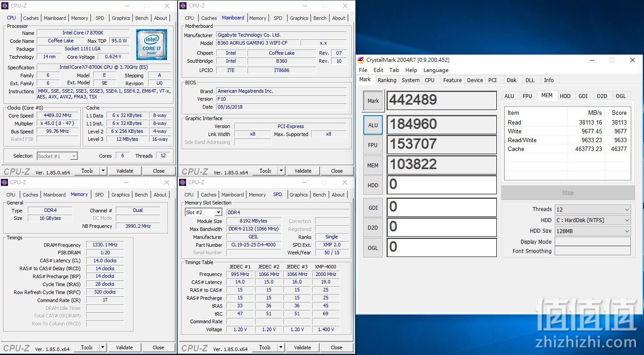This screenshot has height=355, width=644.
Task: Open the Socket #1 selection dropdown
Action: [x=74, y=156]
